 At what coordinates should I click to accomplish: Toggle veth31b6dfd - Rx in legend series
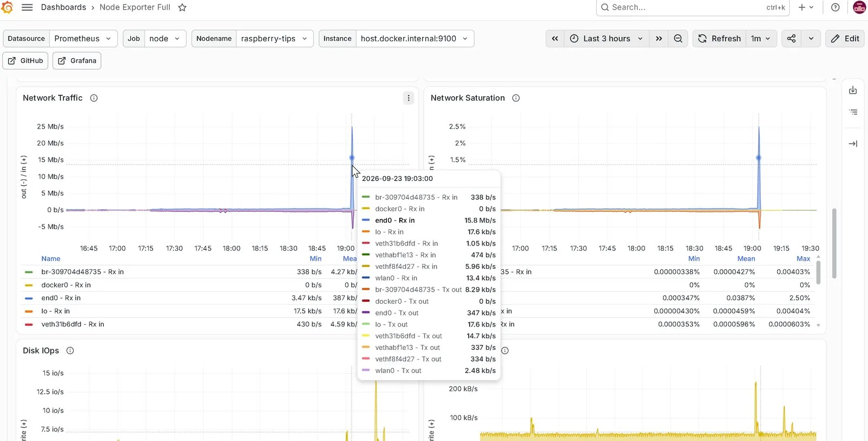pos(73,324)
